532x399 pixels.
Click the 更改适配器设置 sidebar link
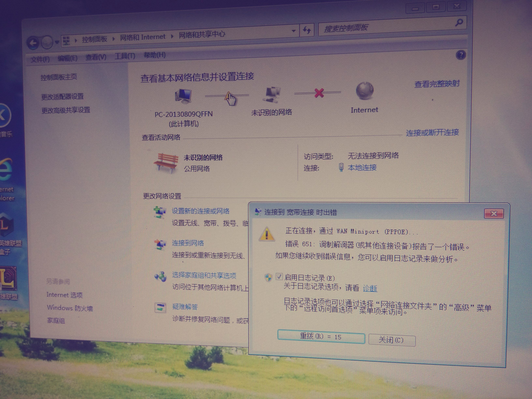(x=63, y=97)
